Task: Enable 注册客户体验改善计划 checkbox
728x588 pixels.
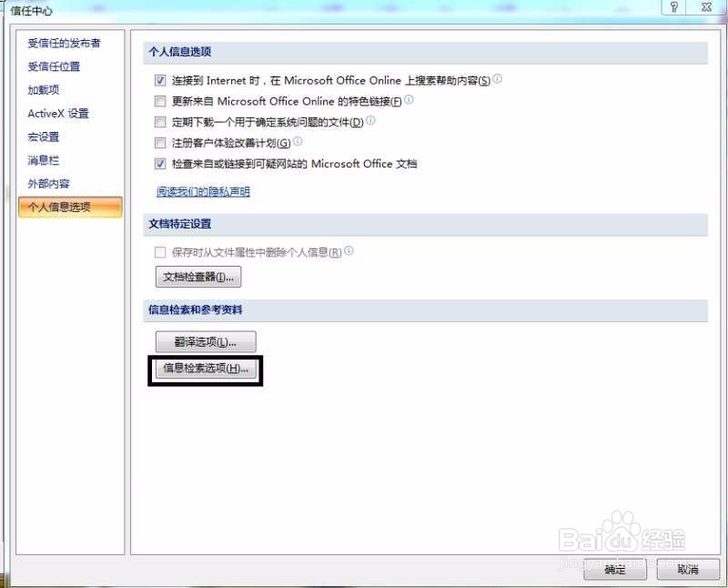Action: click(x=160, y=143)
